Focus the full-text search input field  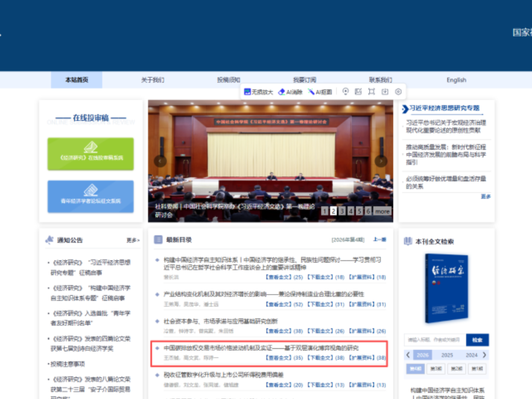click(x=435, y=340)
